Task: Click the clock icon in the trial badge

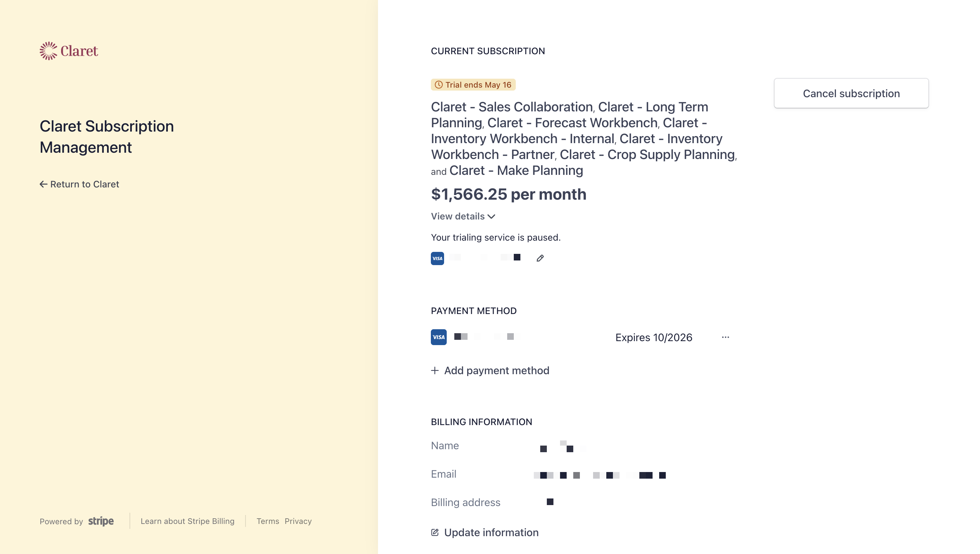Action: coord(438,85)
